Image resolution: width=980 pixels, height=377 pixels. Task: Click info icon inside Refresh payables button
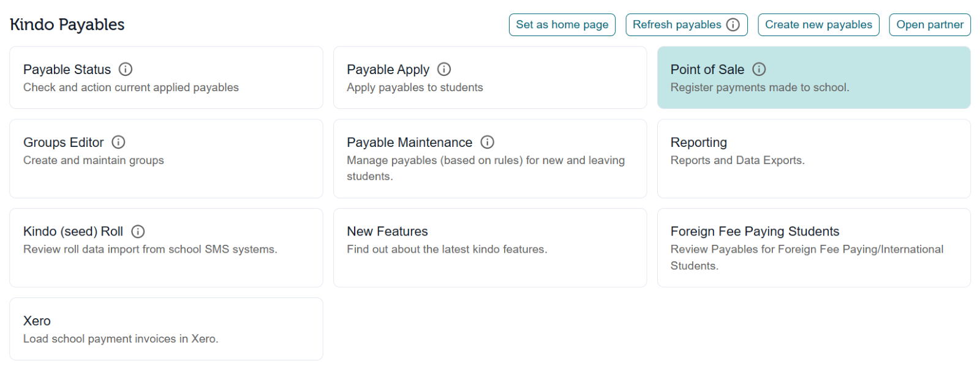coord(733,24)
